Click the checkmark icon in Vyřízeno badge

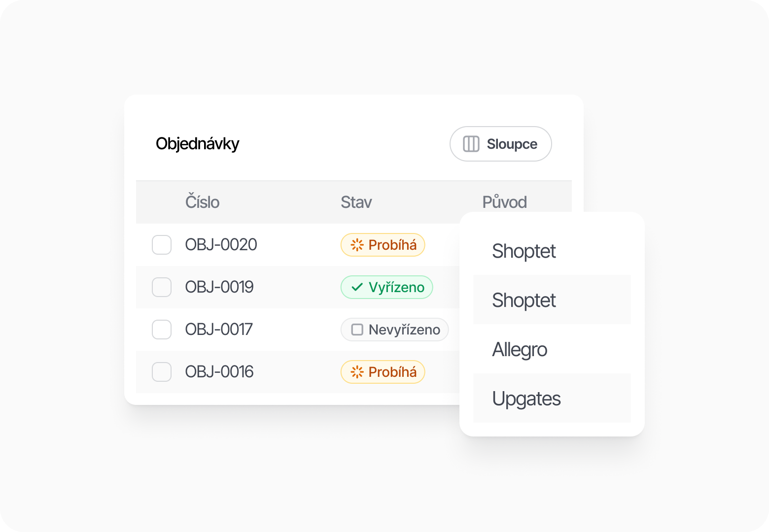[x=357, y=287]
